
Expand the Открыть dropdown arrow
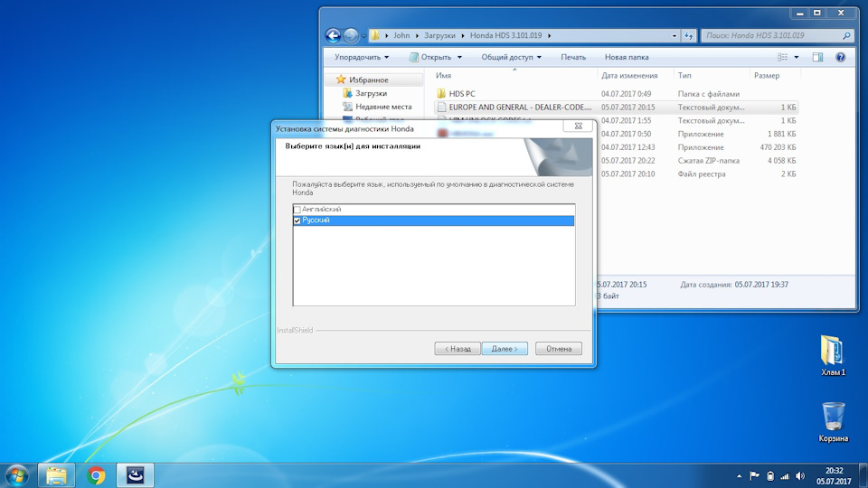click(459, 57)
